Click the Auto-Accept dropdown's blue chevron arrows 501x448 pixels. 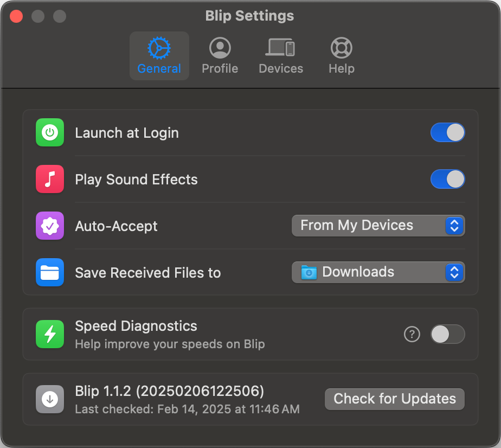(454, 226)
